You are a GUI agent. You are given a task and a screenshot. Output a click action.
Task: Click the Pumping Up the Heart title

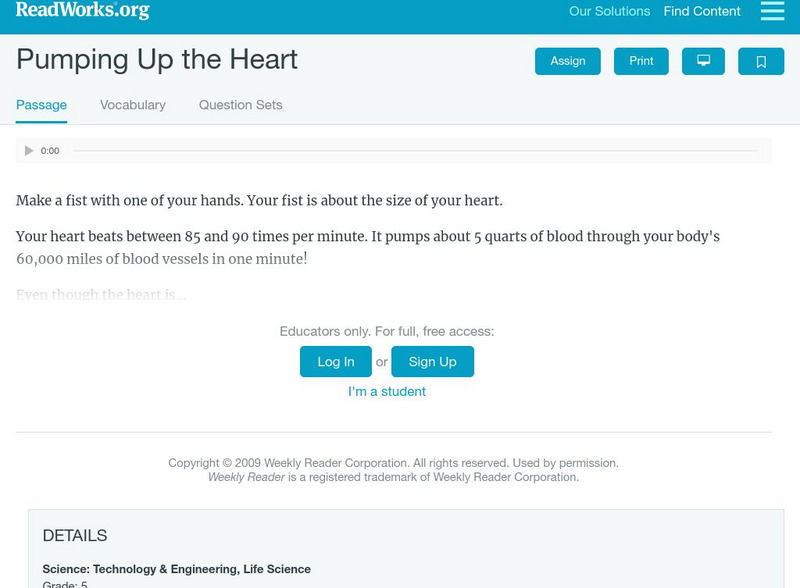(156, 60)
